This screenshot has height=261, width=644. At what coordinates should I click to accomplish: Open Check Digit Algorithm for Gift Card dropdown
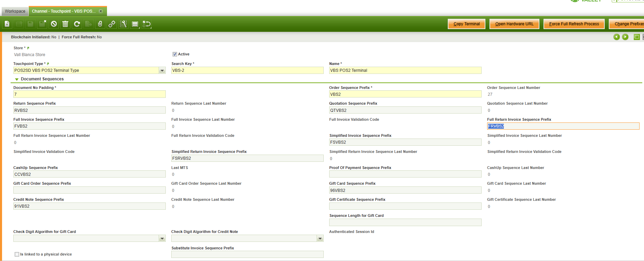click(x=162, y=238)
